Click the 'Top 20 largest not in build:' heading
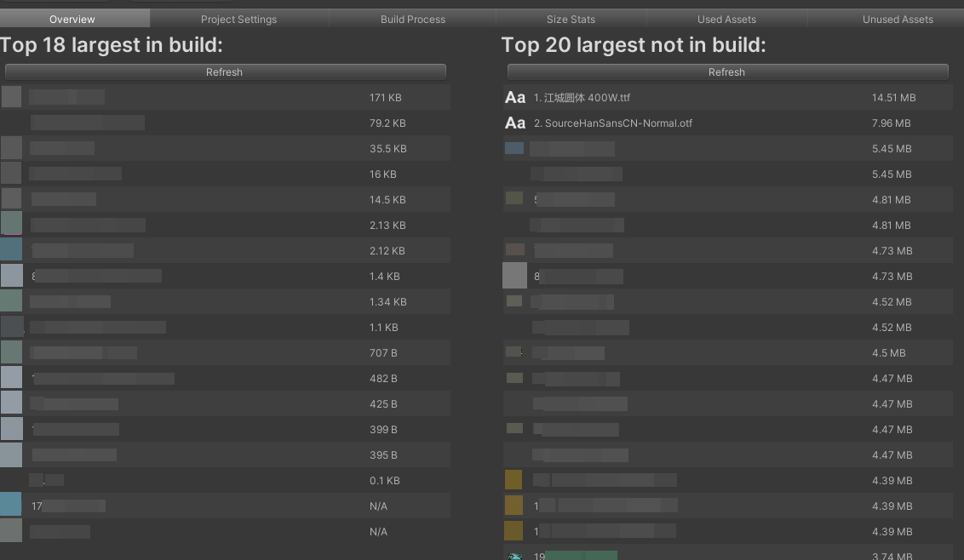The image size is (964, 560). pos(634,45)
